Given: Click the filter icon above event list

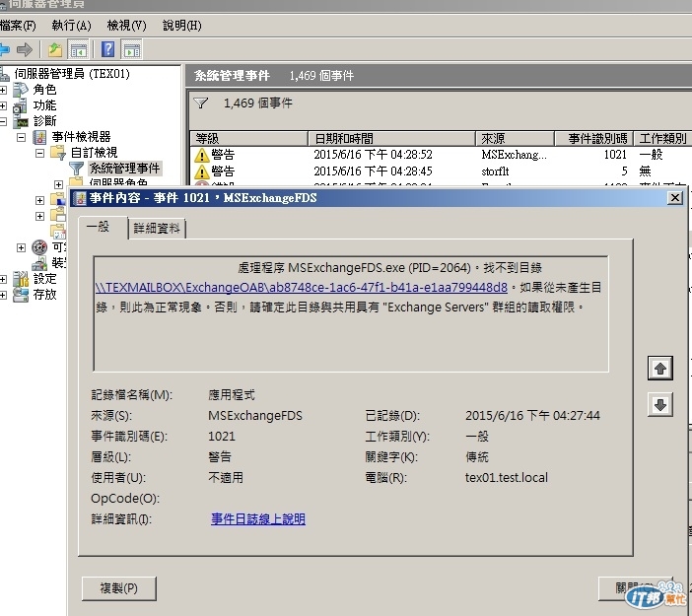Looking at the screenshot, I should (201, 103).
